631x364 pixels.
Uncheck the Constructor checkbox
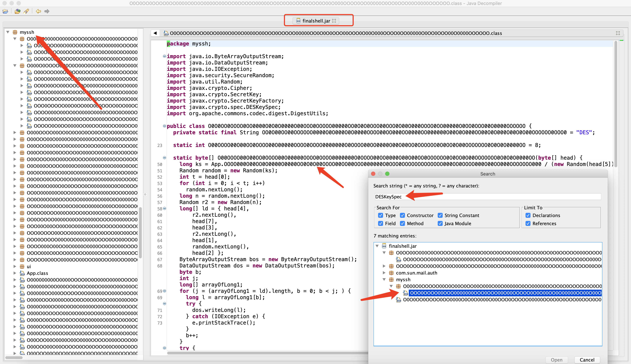[x=402, y=215]
